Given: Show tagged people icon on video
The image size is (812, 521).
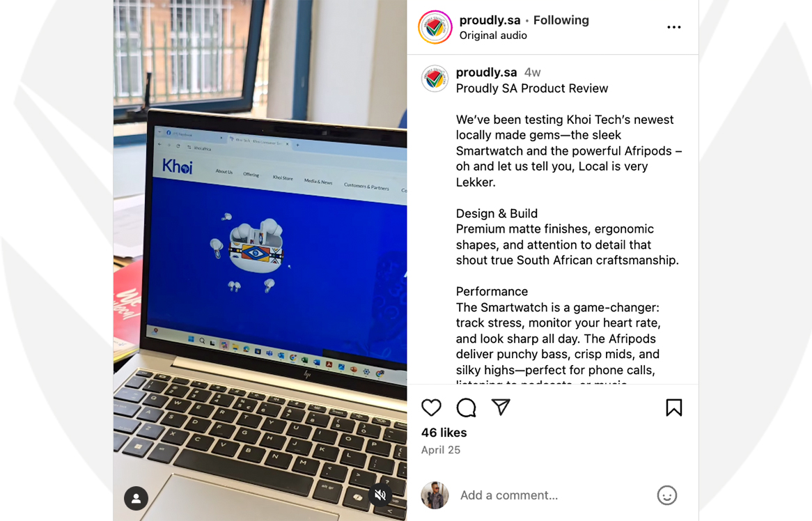Looking at the screenshot, I should 136,498.
